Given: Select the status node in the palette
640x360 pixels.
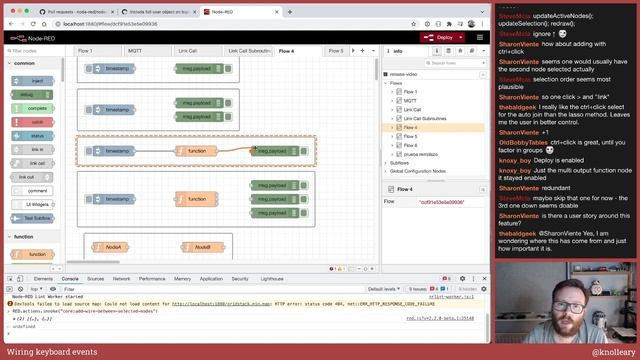Looking at the screenshot, I should coord(32,136).
